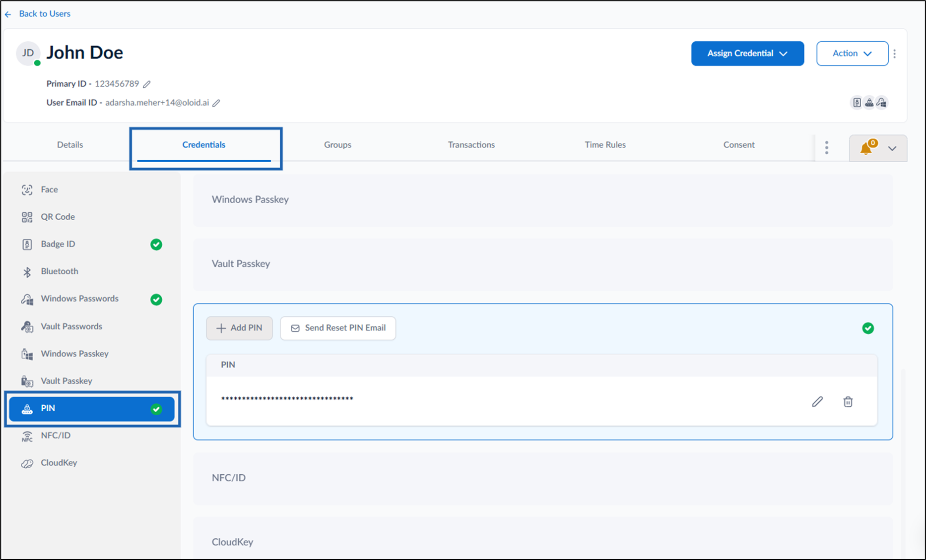Screen dimensions: 926x560
Task: Open the more tabs vertical dots menu
Action: tap(827, 147)
